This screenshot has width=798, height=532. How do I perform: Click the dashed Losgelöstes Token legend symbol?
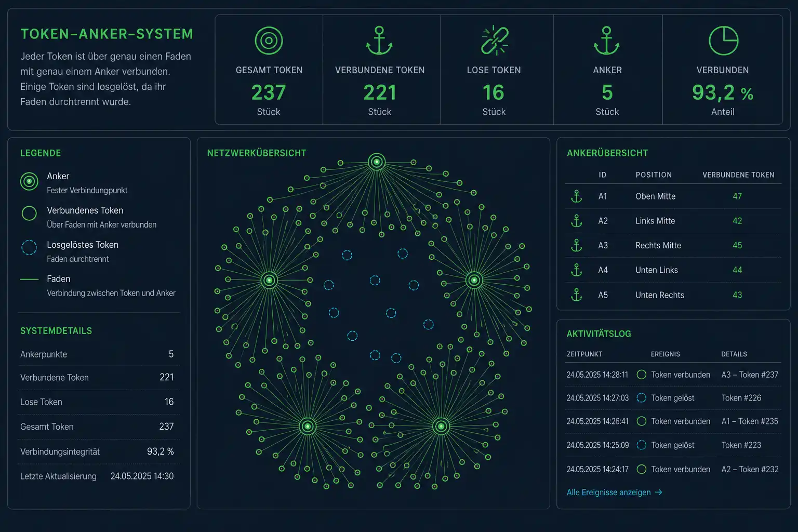(x=29, y=247)
